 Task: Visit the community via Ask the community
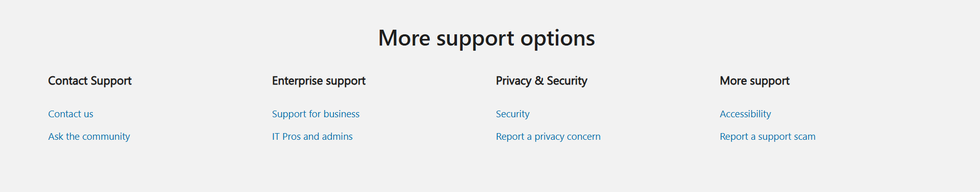tap(89, 137)
